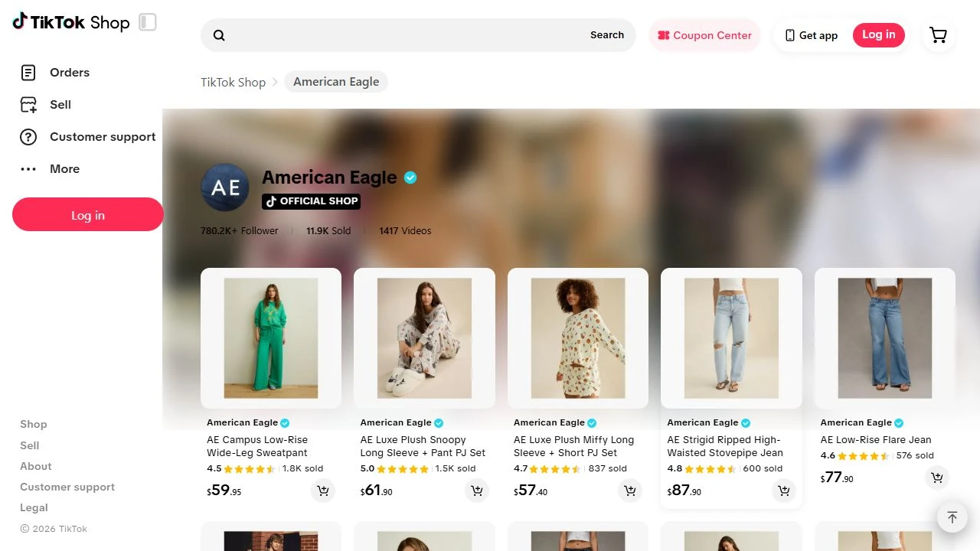Click the TikTok Shop logo
The image size is (980, 551).
click(71, 22)
